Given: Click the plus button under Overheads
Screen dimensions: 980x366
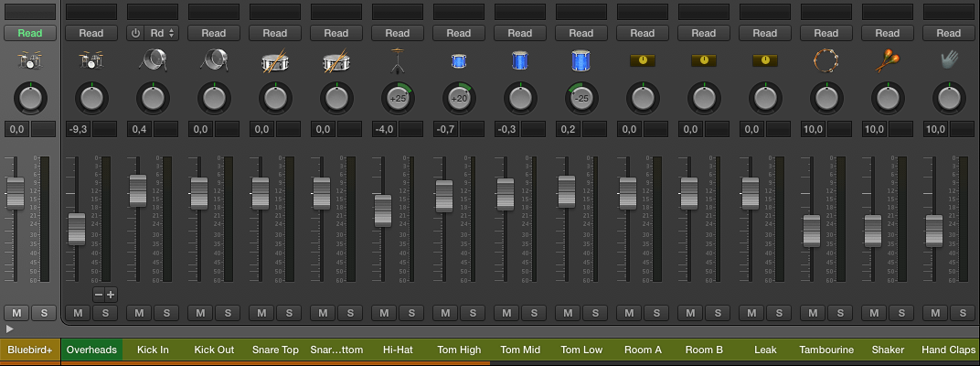Looking at the screenshot, I should (111, 295).
